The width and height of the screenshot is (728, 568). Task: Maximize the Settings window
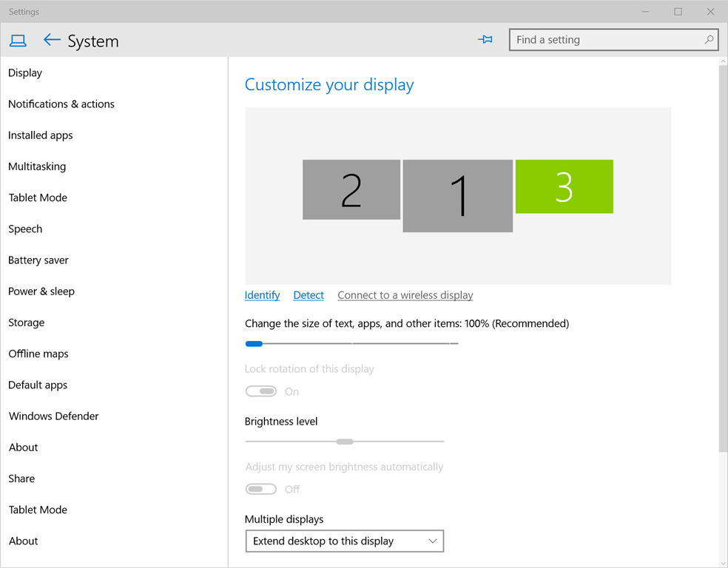[x=678, y=12]
